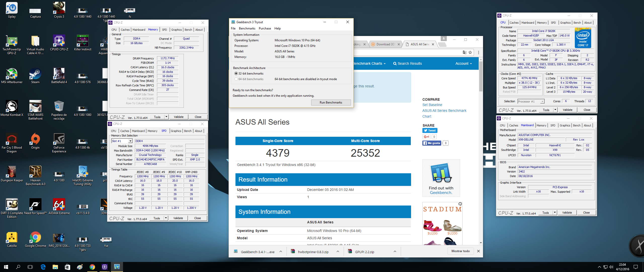Click Run Benchmarks button

click(331, 103)
